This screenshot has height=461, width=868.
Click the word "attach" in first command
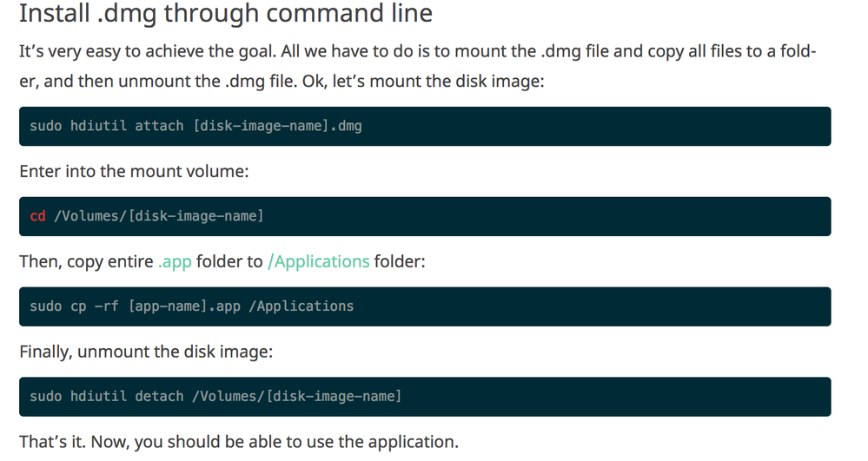159,127
